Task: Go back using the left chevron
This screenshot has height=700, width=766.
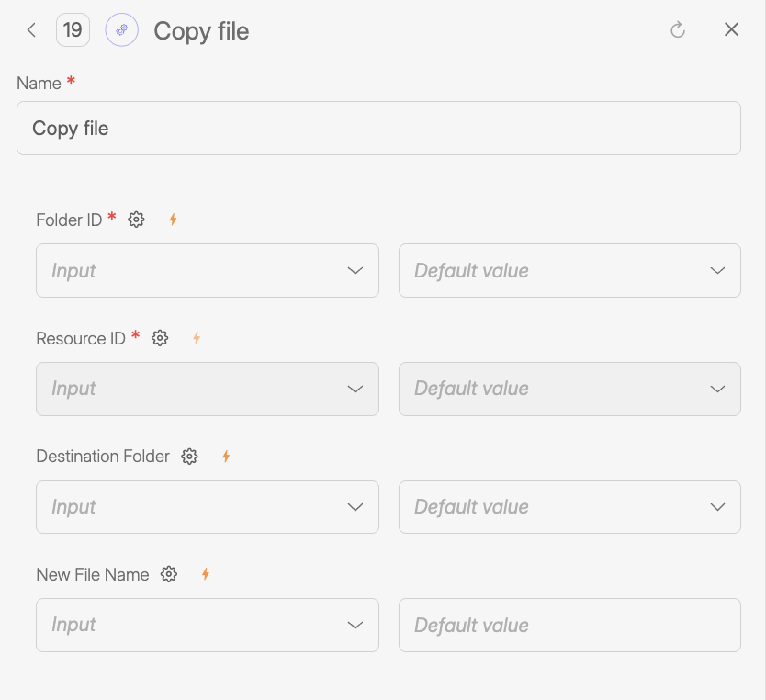Action: (x=30, y=29)
